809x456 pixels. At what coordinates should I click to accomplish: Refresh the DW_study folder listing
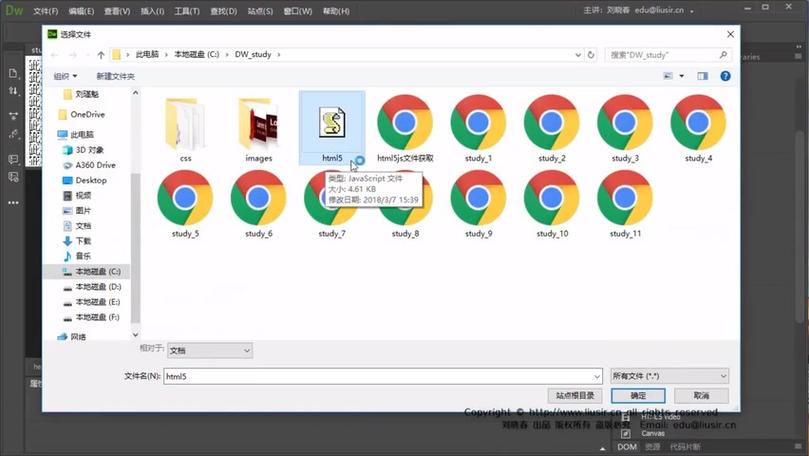(x=591, y=55)
